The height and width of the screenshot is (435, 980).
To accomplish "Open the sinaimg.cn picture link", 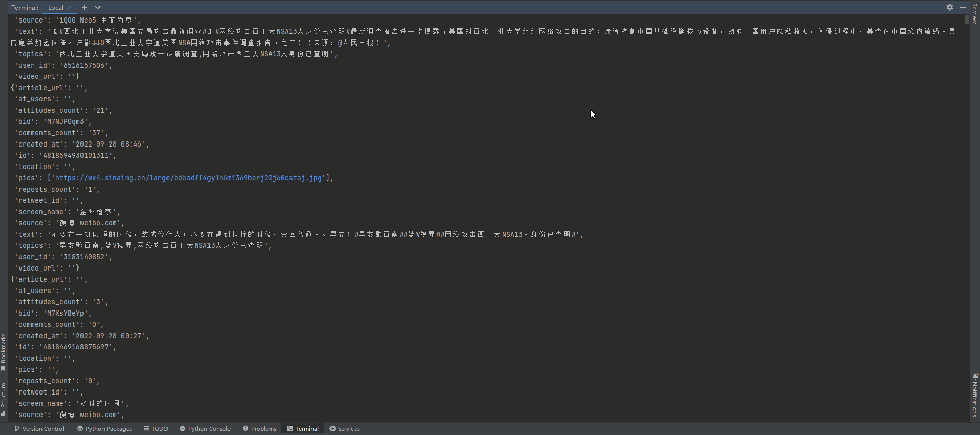I will point(189,178).
